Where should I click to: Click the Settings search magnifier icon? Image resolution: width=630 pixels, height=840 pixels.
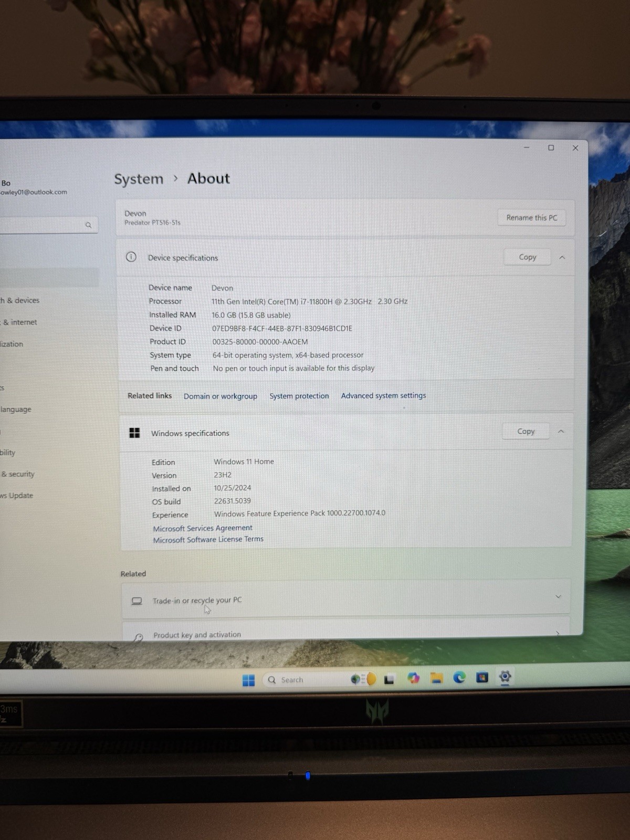click(x=88, y=225)
